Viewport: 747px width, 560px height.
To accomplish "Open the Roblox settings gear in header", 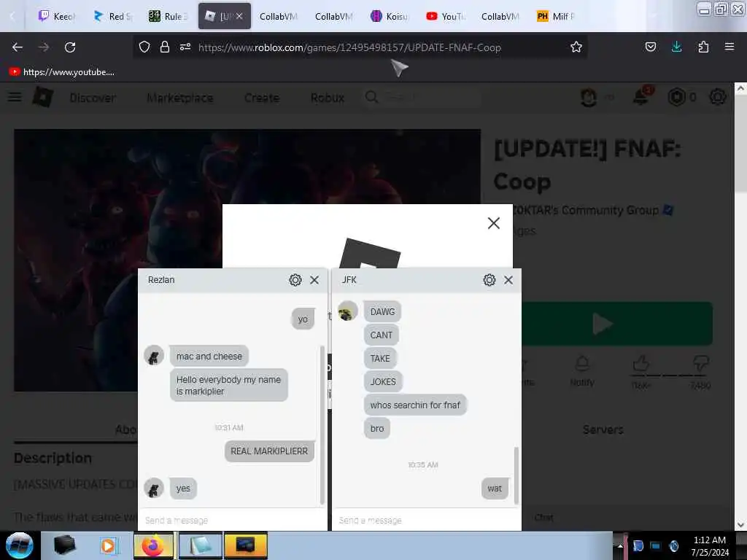I will click(x=718, y=97).
